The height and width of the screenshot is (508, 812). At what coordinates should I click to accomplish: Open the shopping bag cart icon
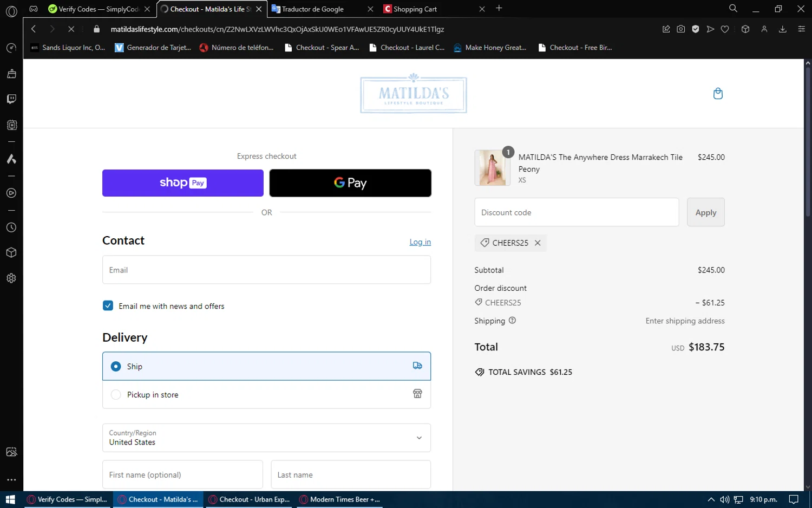(718, 94)
